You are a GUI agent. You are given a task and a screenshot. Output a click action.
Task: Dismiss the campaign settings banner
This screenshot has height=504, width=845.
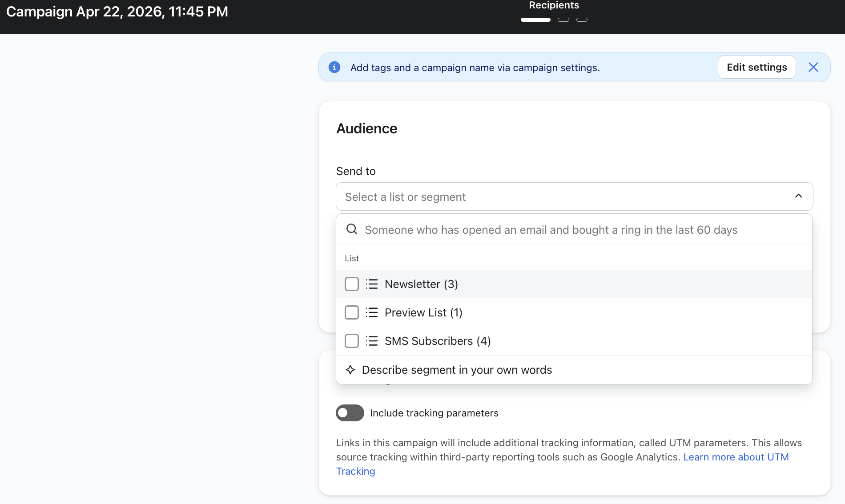[813, 67]
